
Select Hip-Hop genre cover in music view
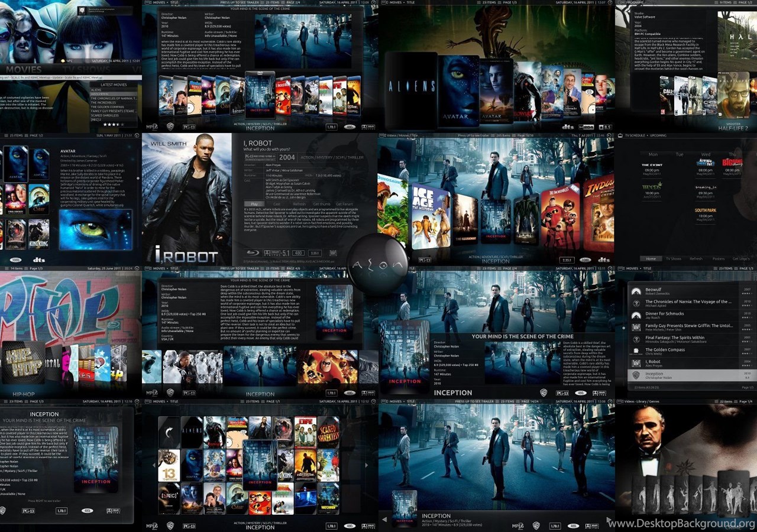(x=22, y=362)
